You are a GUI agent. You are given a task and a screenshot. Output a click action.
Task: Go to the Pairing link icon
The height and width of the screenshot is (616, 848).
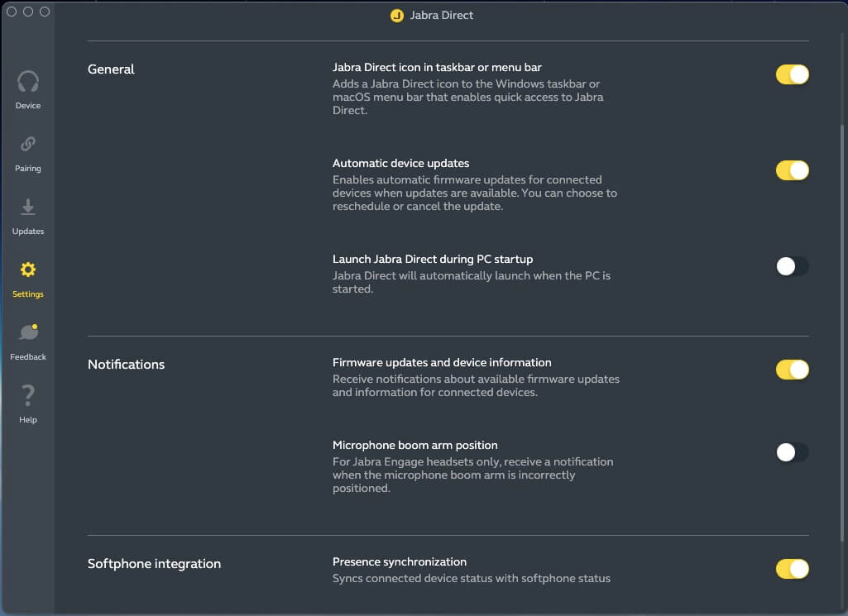click(x=28, y=151)
